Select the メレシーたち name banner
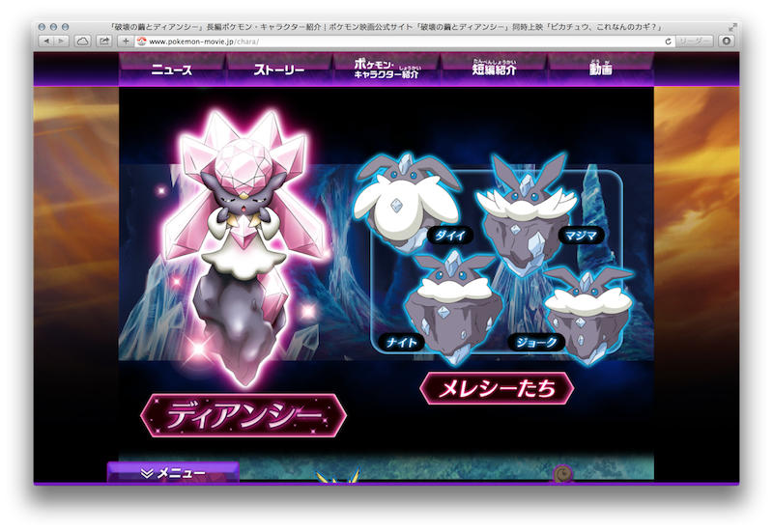 pos(497,389)
